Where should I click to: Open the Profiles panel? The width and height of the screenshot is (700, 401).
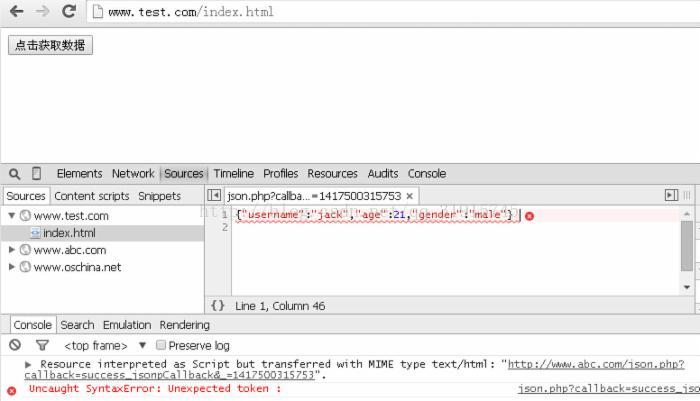[x=280, y=173]
